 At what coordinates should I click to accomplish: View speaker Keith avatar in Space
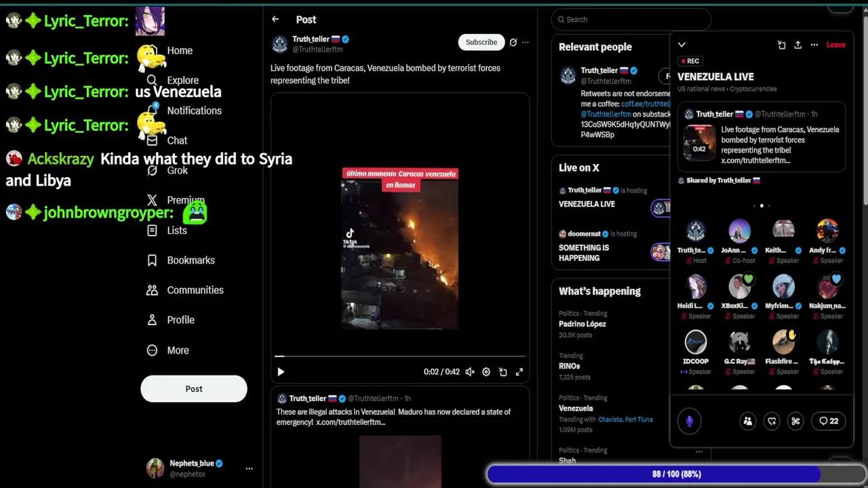[783, 231]
